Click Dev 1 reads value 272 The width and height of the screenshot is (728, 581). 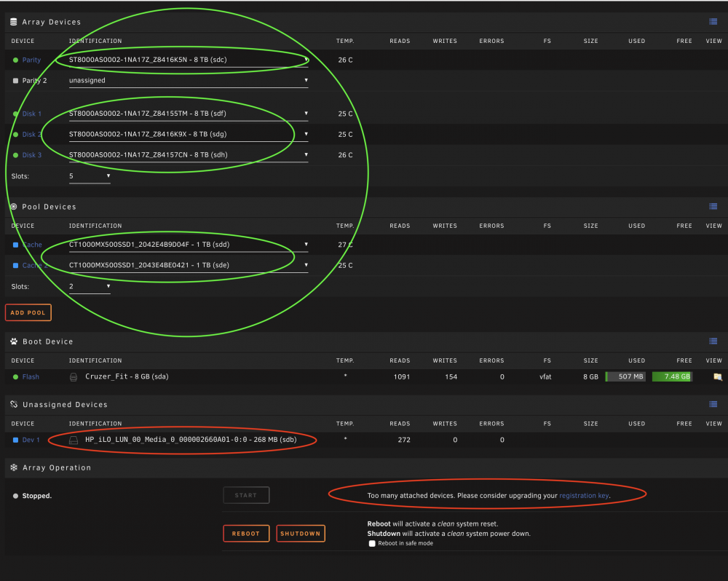tap(404, 440)
